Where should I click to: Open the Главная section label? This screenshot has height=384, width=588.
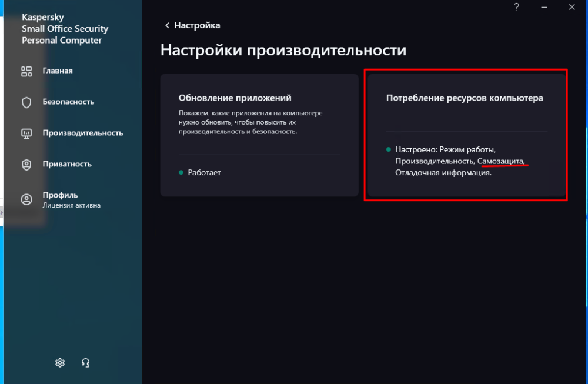(58, 71)
